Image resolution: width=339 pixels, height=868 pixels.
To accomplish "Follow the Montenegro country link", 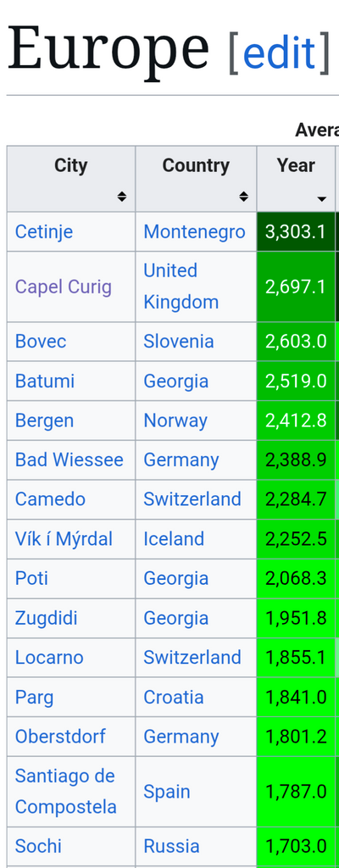I will click(x=194, y=231).
